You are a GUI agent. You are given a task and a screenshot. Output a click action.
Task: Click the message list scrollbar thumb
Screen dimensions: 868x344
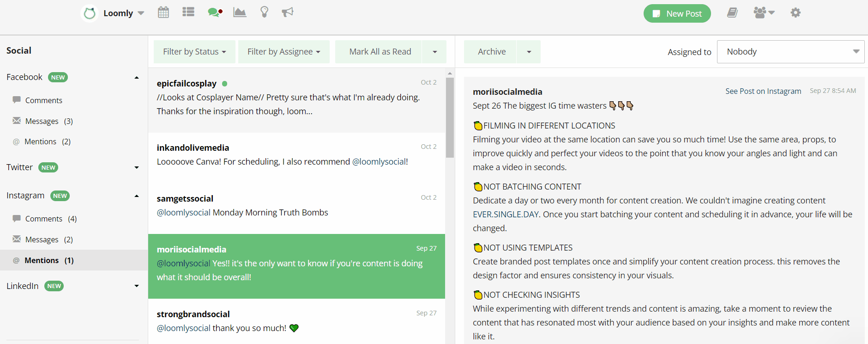(x=450, y=117)
